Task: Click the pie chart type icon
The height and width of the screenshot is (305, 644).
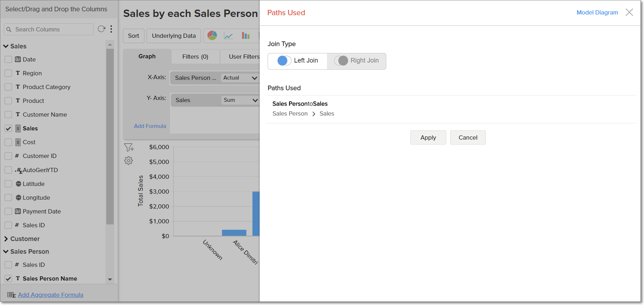Action: pyautogui.click(x=212, y=35)
